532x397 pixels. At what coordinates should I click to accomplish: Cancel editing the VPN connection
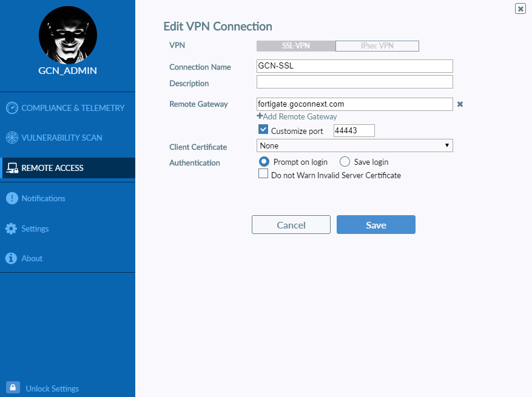291,224
